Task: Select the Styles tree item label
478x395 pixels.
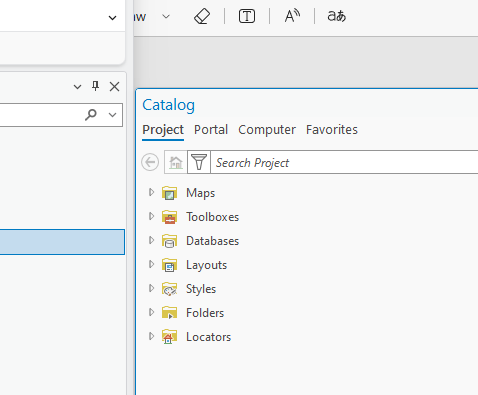Action: tap(201, 289)
